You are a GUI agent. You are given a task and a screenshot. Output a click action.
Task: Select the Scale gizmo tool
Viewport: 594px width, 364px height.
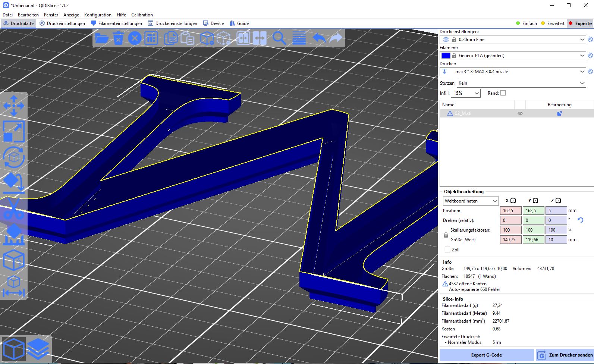coord(14,132)
